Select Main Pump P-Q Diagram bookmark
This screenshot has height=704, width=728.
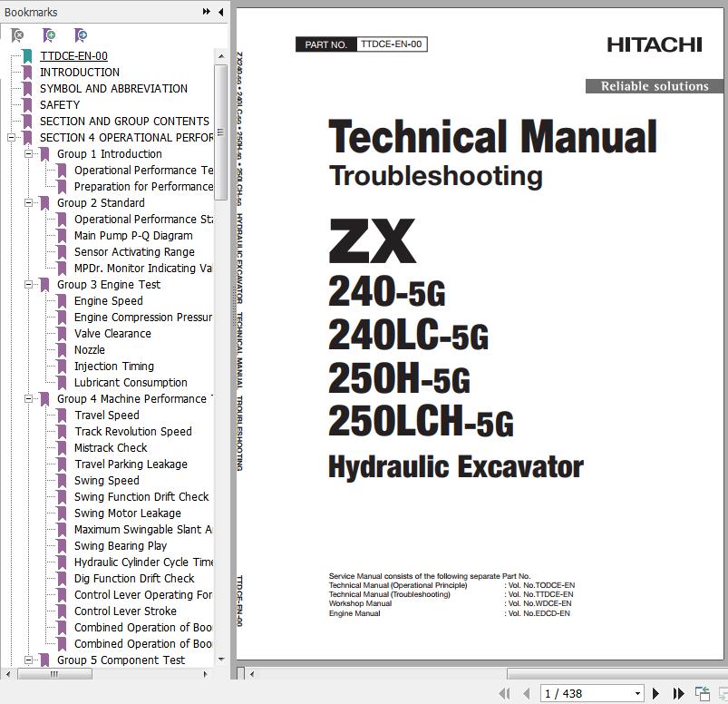(133, 236)
